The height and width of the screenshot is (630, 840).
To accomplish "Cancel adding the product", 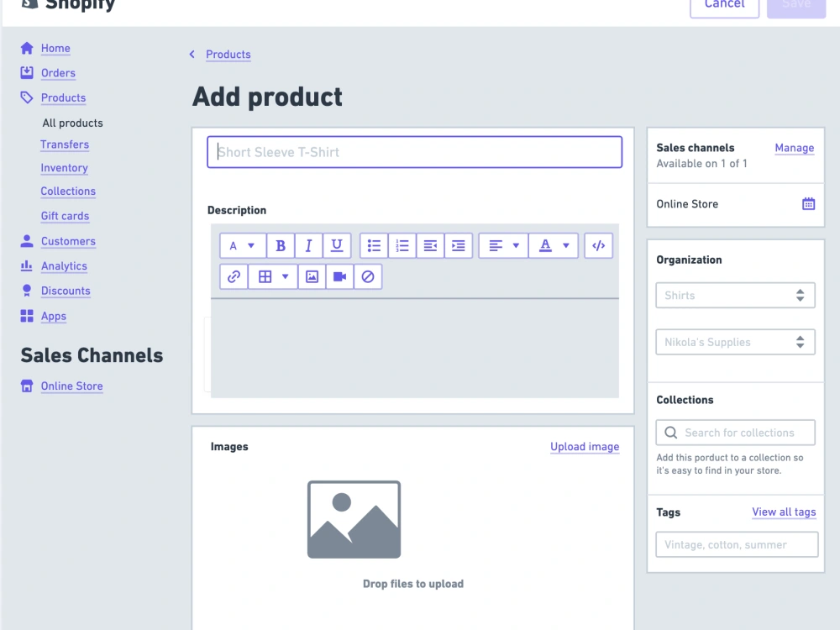I will 724,4.
